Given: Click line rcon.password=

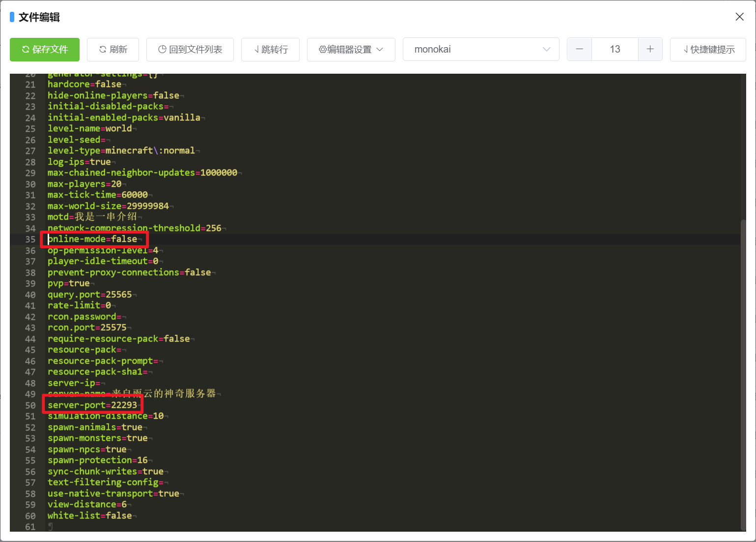Looking at the screenshot, I should [84, 317].
